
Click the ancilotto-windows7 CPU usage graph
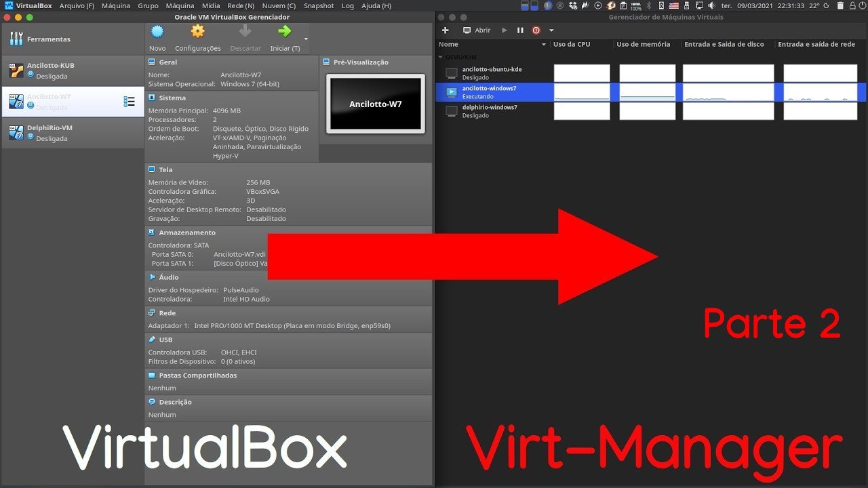click(x=582, y=92)
